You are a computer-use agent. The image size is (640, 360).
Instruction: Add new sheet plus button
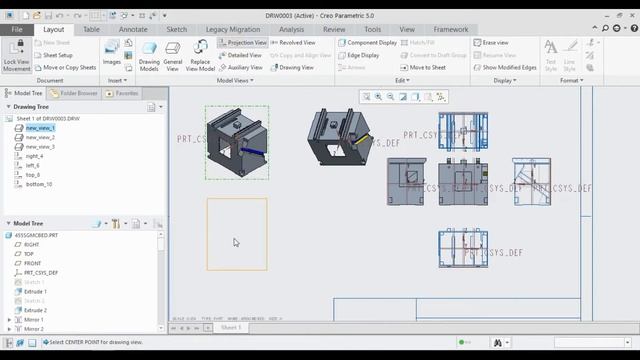pyautogui.click(x=207, y=328)
